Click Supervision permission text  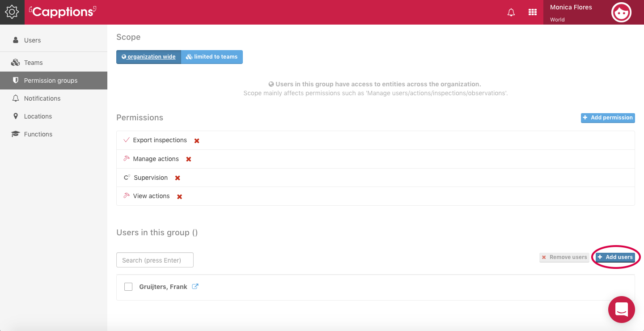[151, 178]
